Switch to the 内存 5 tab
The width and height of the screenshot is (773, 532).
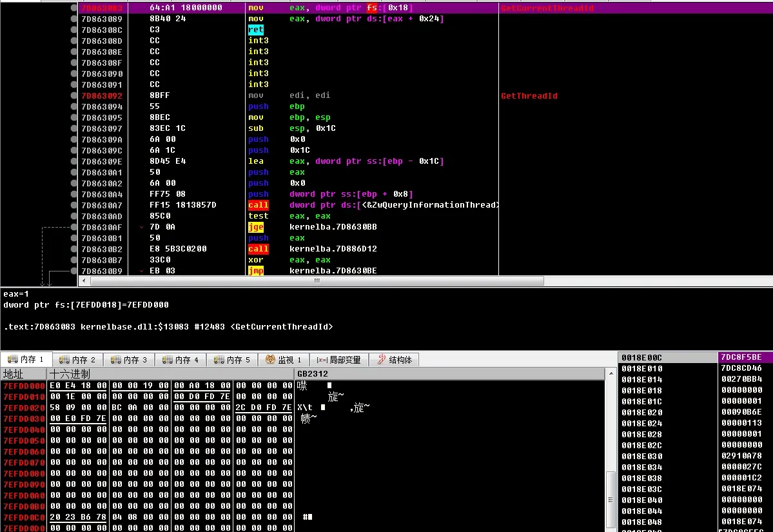[232, 360]
